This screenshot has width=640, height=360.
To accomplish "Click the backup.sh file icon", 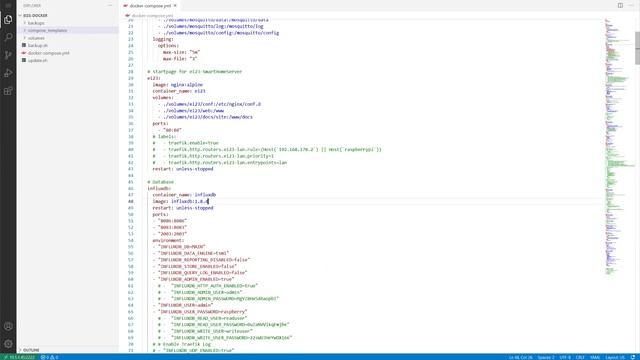I will (24, 45).
